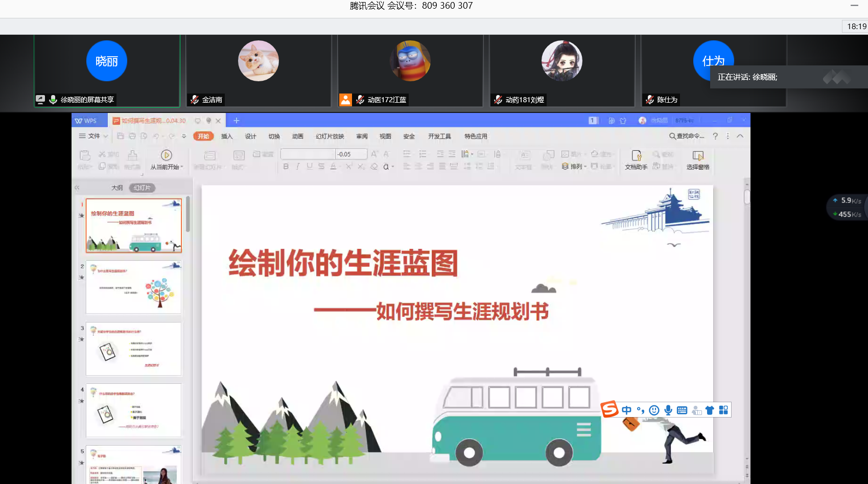Image resolution: width=868 pixels, height=484 pixels.
Task: Open the 文档助手 document assistant
Action: (x=636, y=156)
